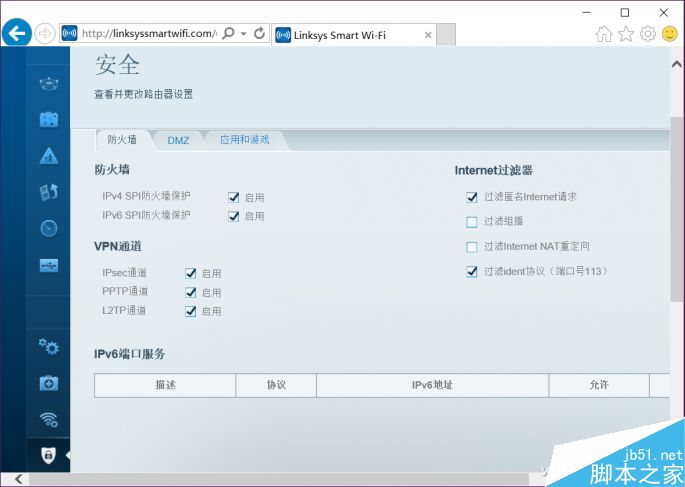
Task: Open Troubleshooting first-aid icon in sidebar
Action: pos(49,383)
